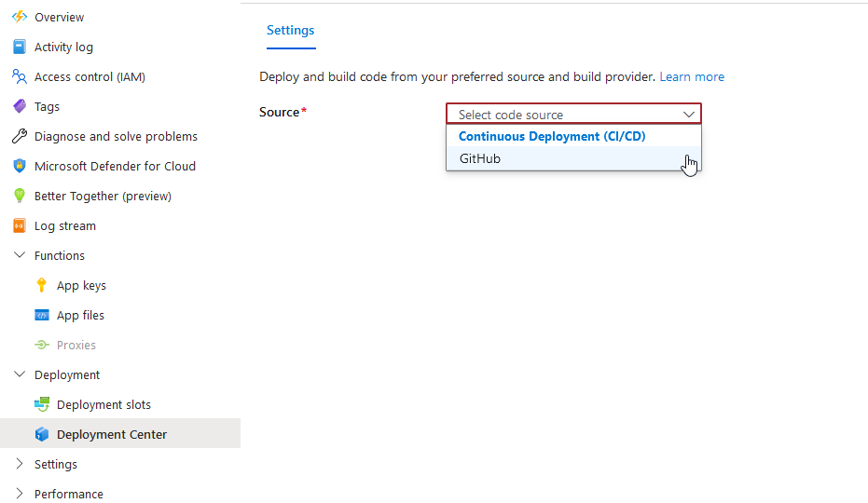Expand the Performance section chevron
Screen dimensions: 868x503
pyautogui.click(x=20, y=494)
